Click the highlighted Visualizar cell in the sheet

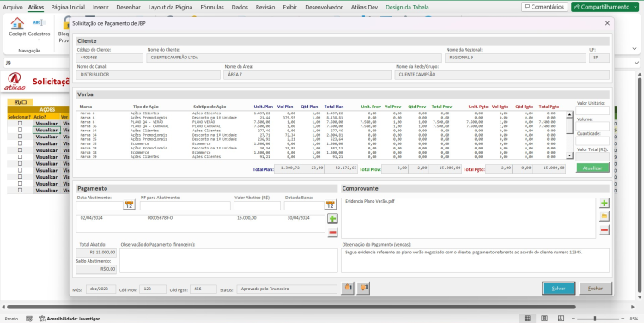pos(46,130)
